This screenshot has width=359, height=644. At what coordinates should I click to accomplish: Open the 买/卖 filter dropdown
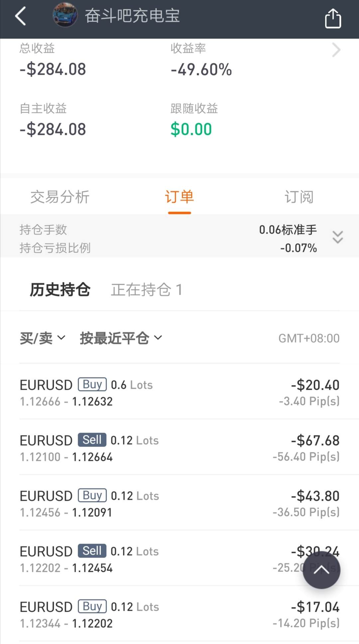[42, 338]
